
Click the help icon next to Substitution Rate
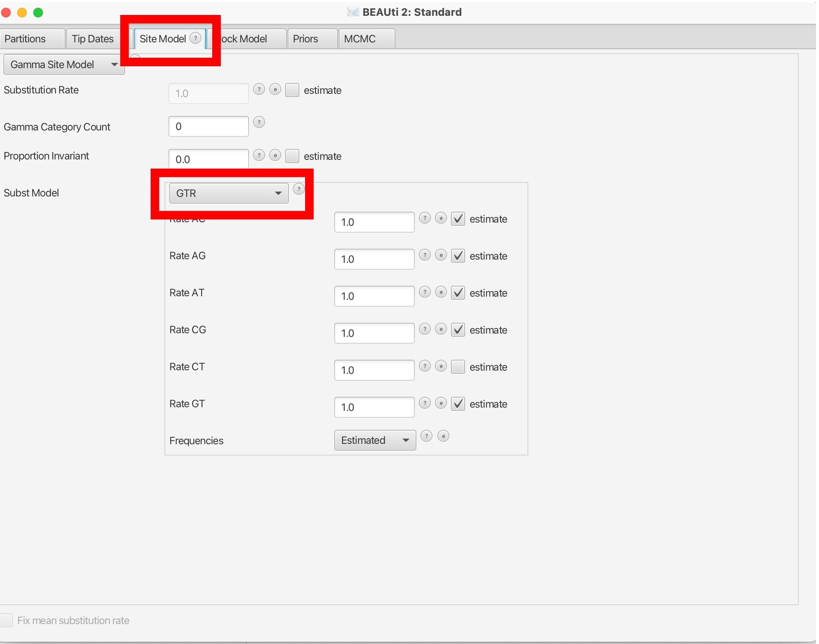[259, 89]
